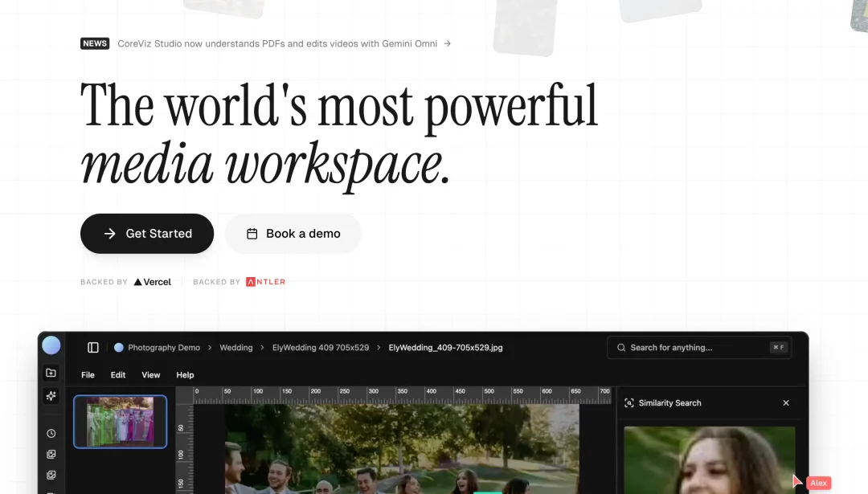Open the Antler backer logo

(266, 282)
